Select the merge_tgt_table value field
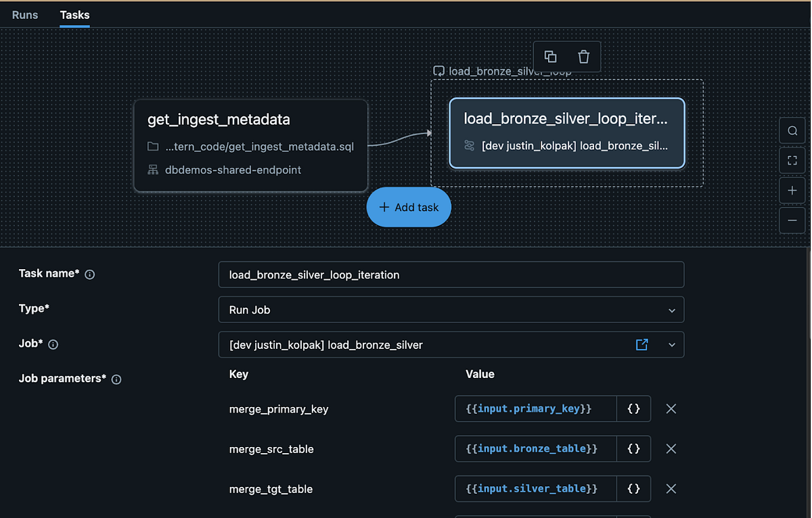 pyautogui.click(x=535, y=488)
